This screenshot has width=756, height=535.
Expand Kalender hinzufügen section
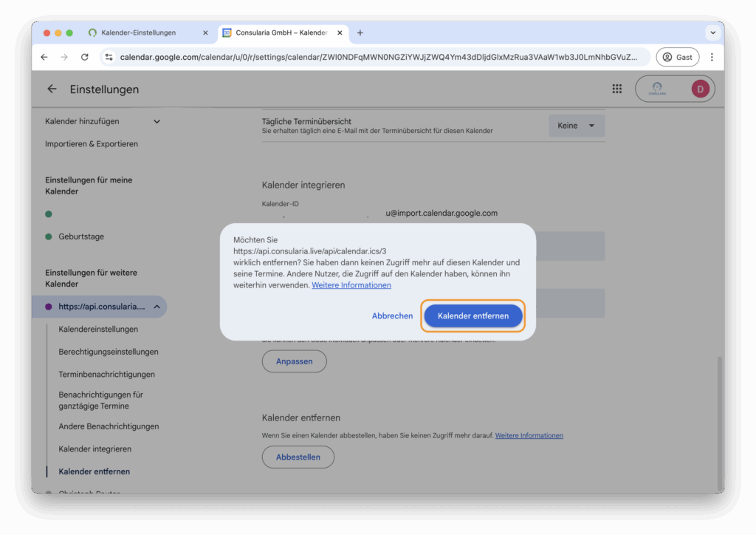(x=103, y=122)
